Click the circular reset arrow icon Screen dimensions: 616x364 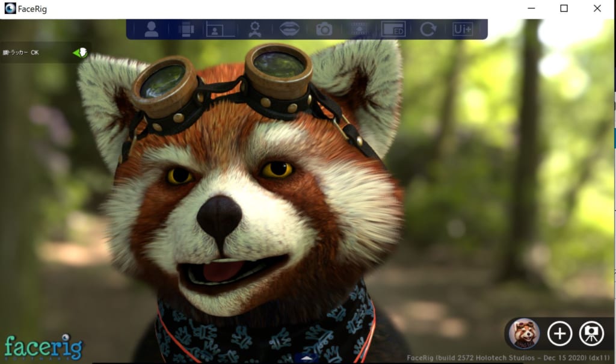[x=428, y=29]
